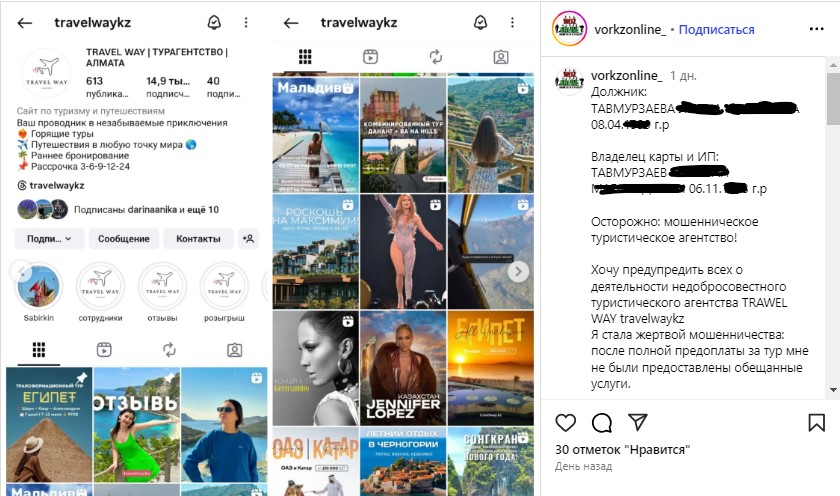Click the back arrow beside travelwaykz
The height and width of the screenshot is (496, 840).
[x=25, y=23]
